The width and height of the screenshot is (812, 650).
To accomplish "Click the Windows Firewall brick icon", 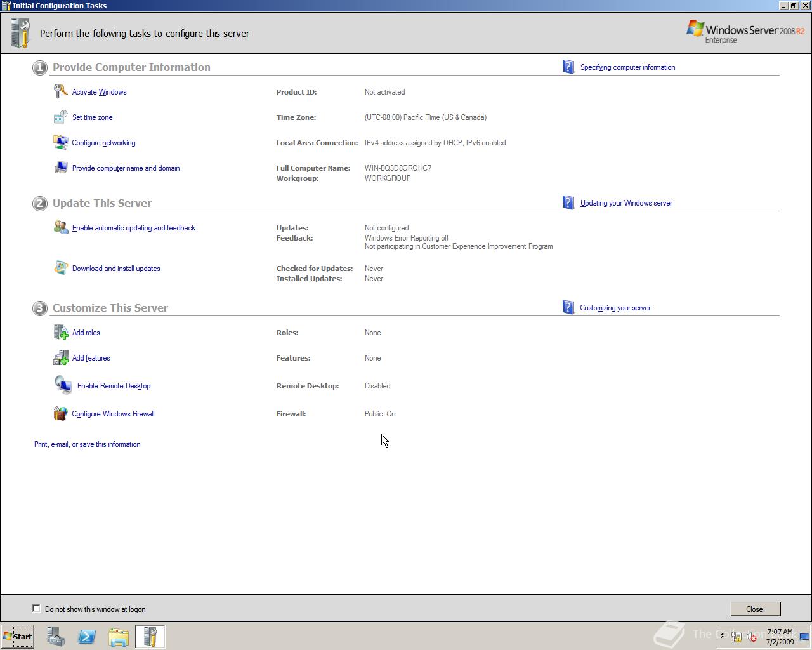I will click(60, 413).
